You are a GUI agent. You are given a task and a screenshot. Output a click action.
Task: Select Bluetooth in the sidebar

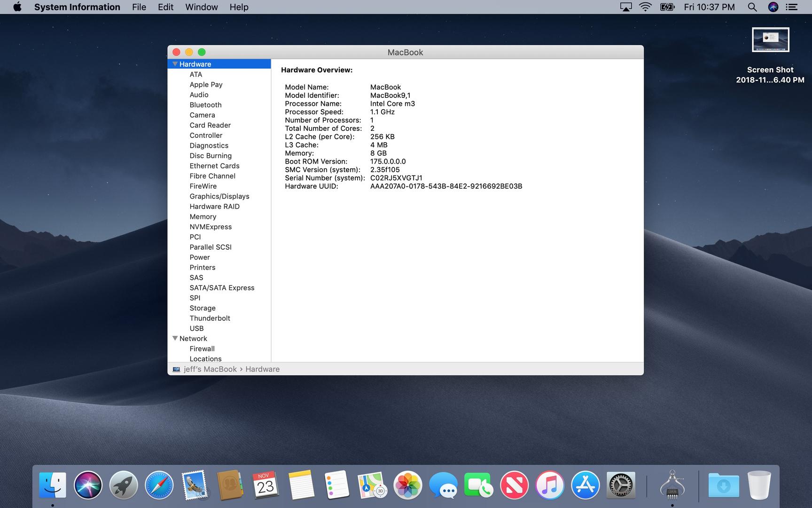(205, 105)
